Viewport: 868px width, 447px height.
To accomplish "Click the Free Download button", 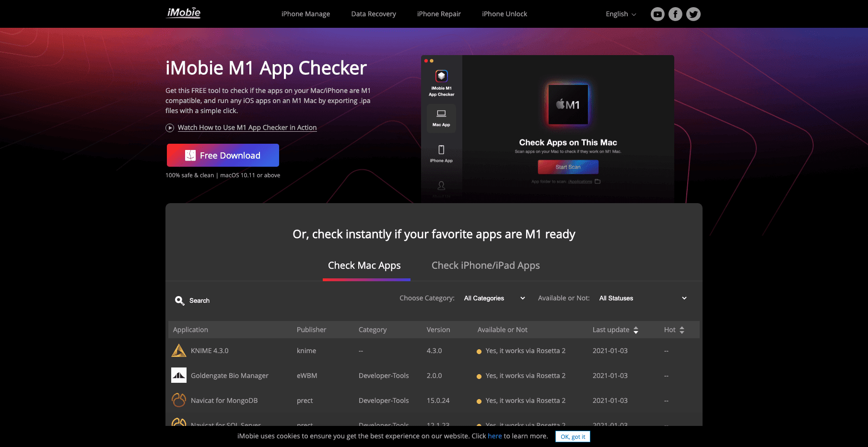I will [223, 155].
